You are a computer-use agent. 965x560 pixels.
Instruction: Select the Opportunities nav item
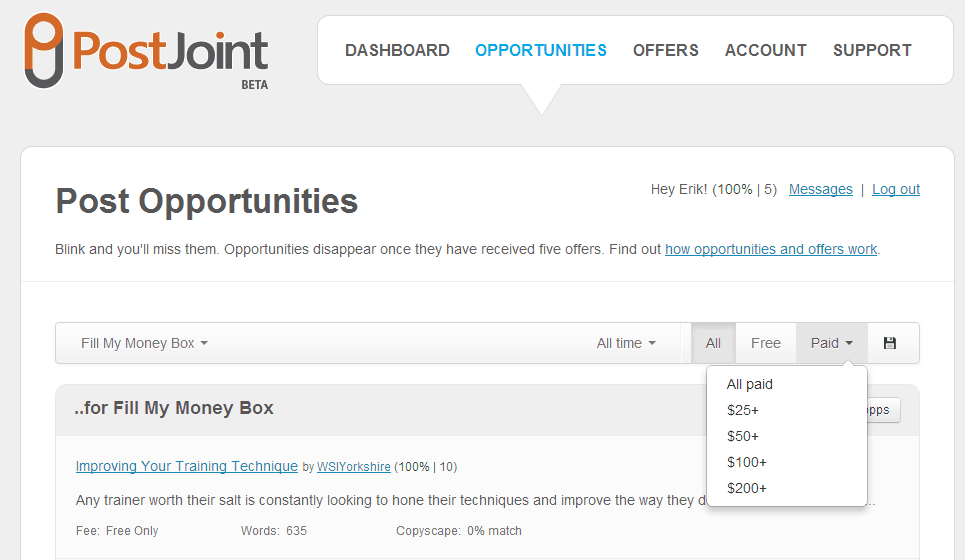coord(541,50)
